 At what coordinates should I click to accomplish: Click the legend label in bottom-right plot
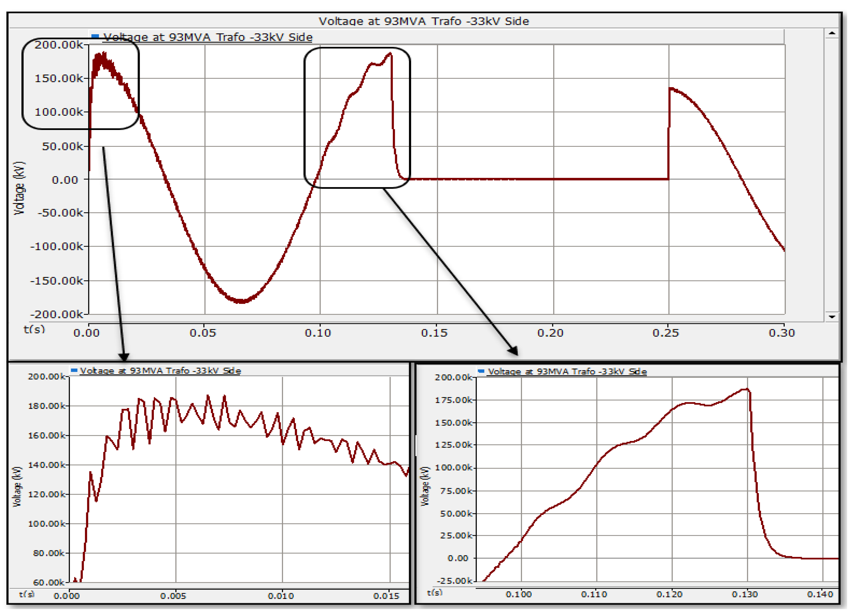pyautogui.click(x=567, y=371)
